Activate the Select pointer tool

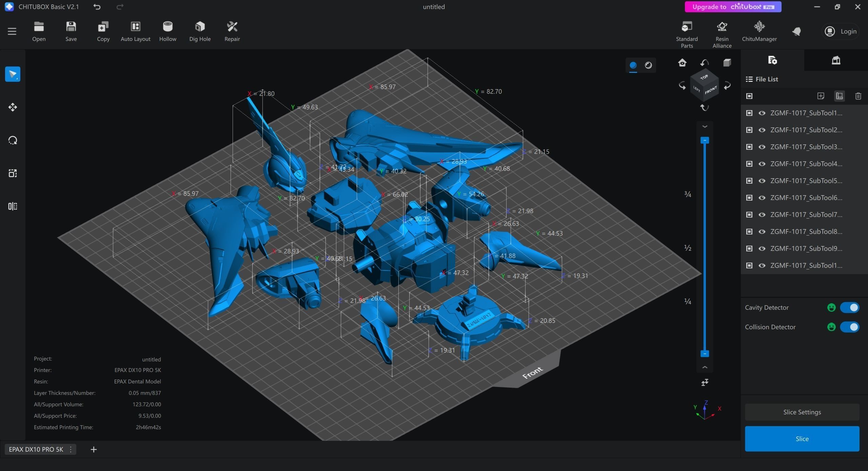13,74
